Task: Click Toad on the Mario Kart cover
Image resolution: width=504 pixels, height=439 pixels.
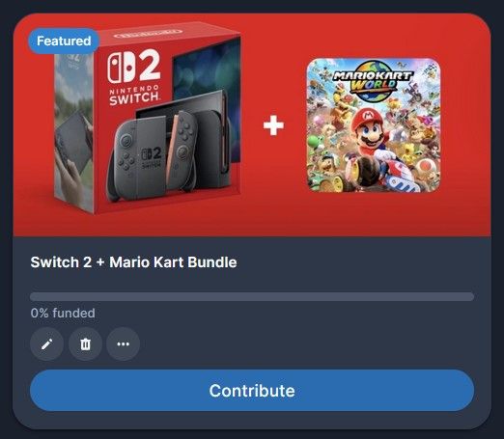Action: 426,167
